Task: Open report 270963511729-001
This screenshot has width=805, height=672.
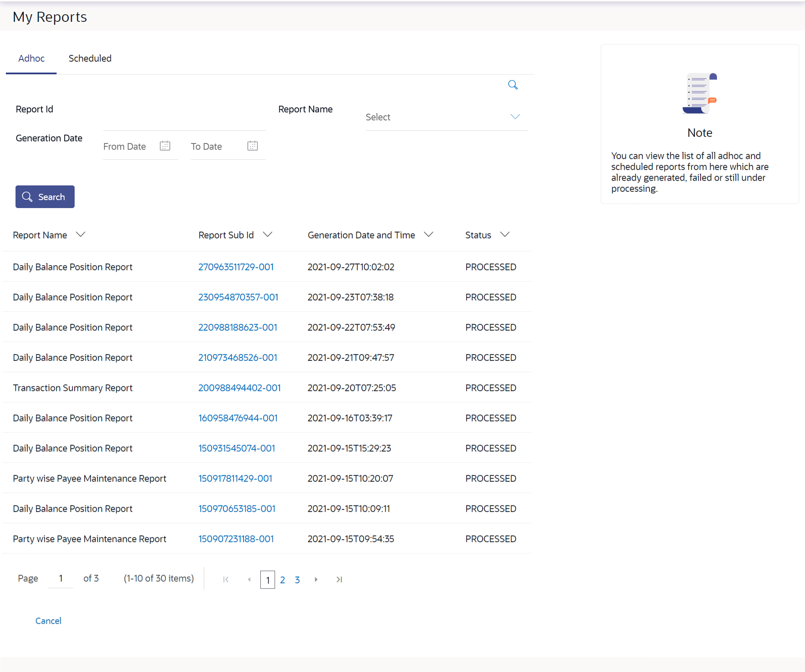Action: [236, 267]
